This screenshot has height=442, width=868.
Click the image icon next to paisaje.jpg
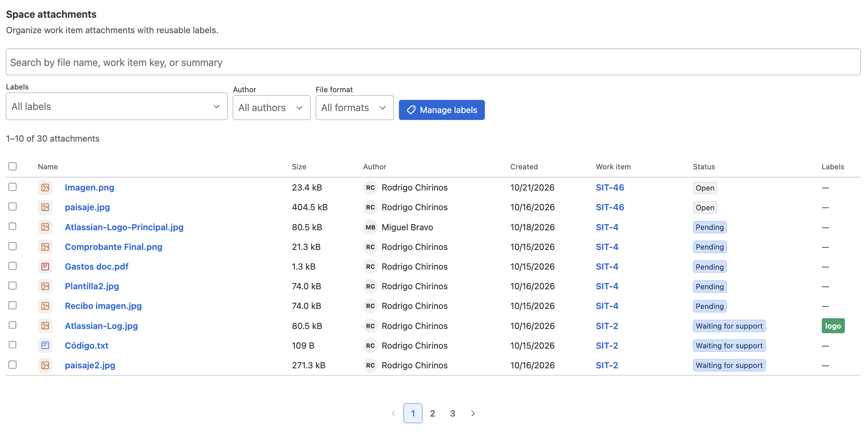(x=45, y=207)
